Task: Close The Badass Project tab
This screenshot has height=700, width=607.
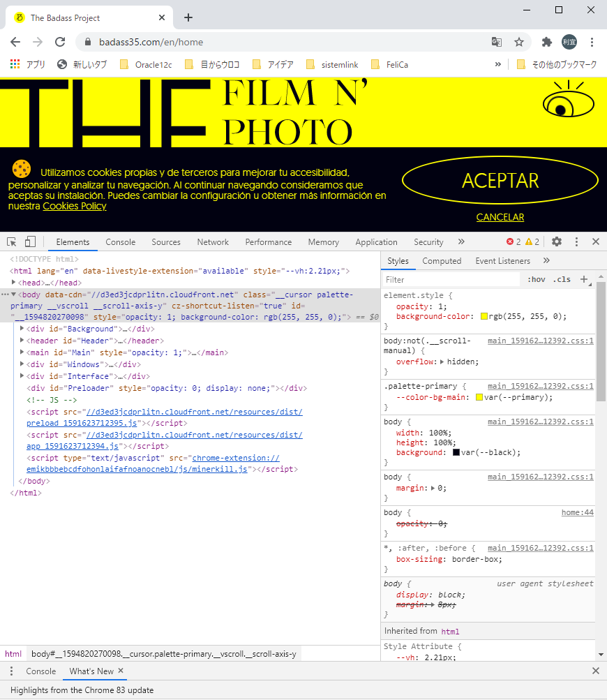Action: click(x=162, y=17)
